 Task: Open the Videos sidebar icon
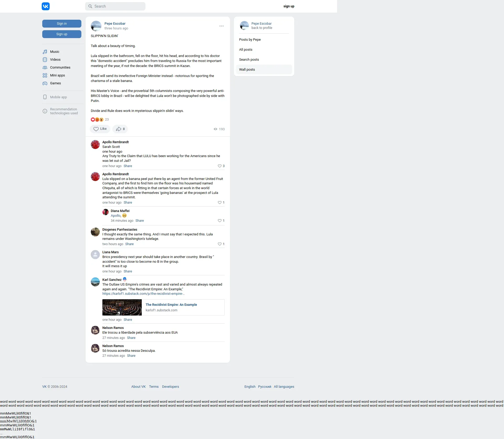point(45,60)
